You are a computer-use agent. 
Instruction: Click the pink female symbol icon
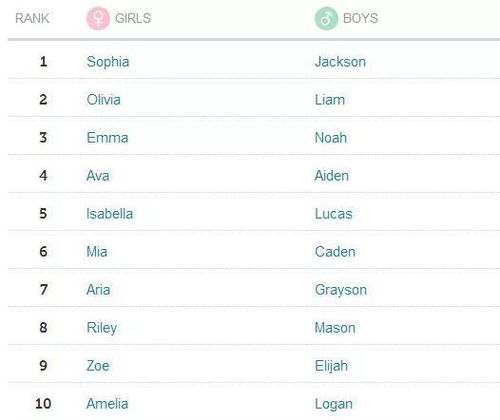pos(98,18)
